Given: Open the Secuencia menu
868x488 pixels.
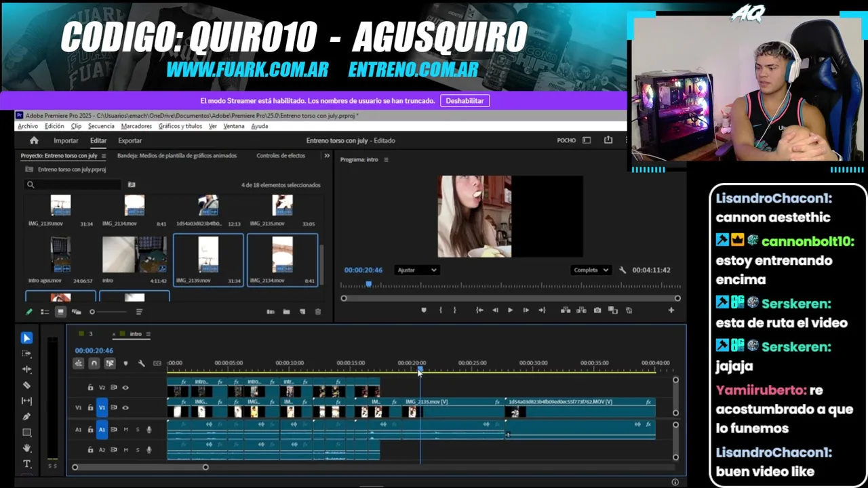Looking at the screenshot, I should pos(101,126).
